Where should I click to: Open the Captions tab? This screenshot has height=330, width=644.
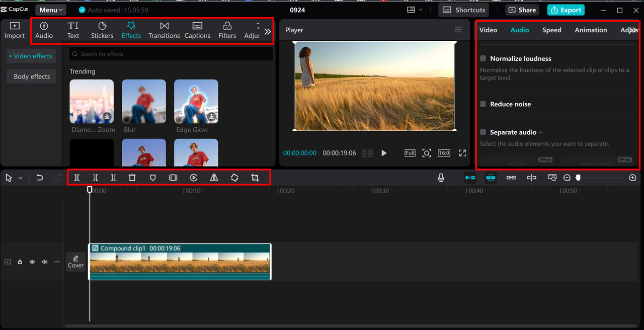(197, 30)
